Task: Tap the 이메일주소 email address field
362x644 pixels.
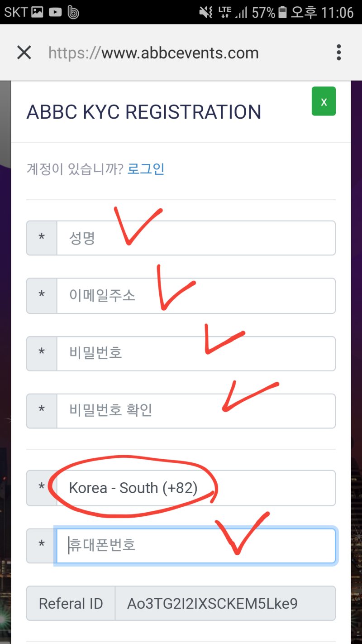Action: pyautogui.click(x=195, y=296)
